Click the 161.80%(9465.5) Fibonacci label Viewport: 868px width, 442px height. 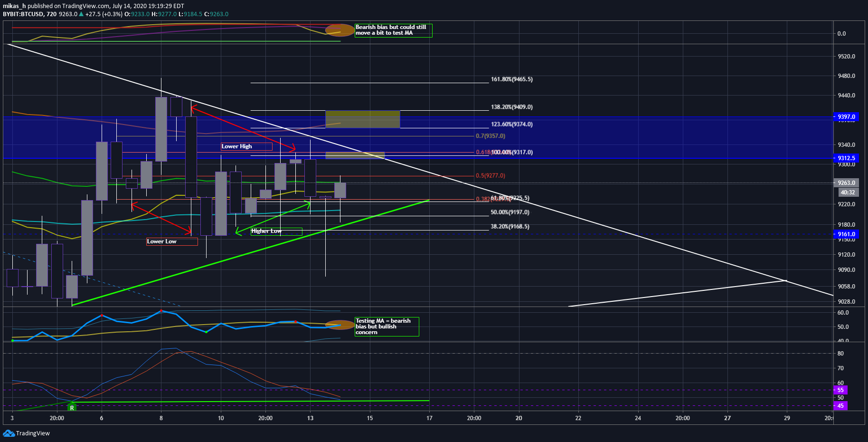click(x=511, y=79)
